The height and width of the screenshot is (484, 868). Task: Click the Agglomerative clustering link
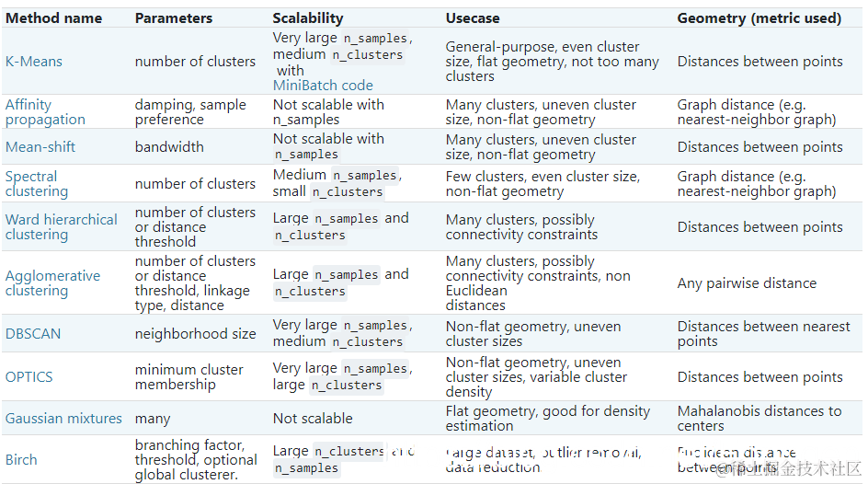pyautogui.click(x=52, y=283)
